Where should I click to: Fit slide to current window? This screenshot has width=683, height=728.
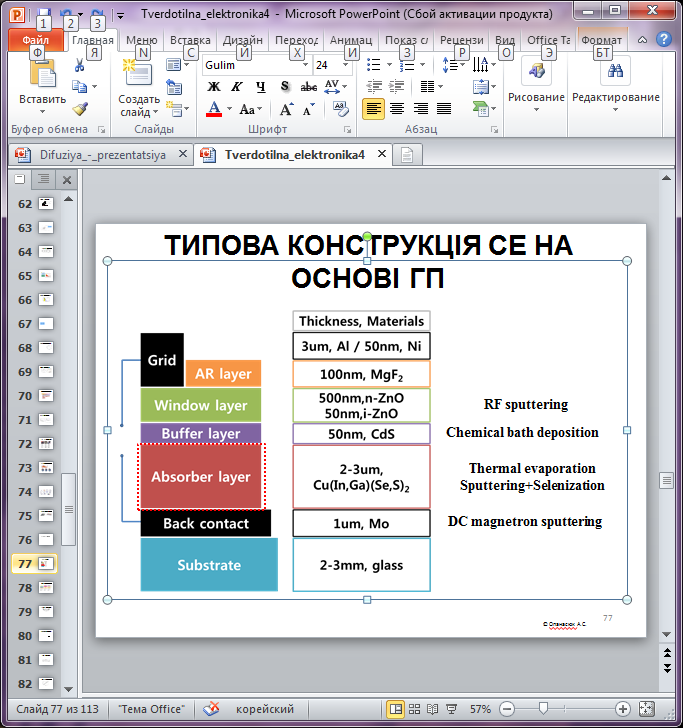coord(645,709)
